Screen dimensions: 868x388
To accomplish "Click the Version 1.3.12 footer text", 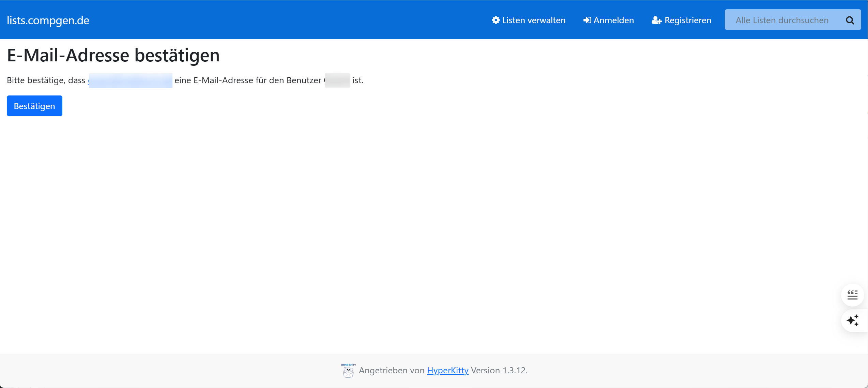I will tap(499, 370).
